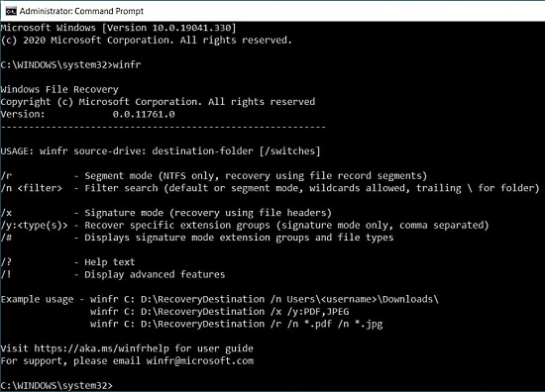This screenshot has width=545, height=392.
Task: Click the Command Prompt icon in the title bar
Action: pyautogui.click(x=11, y=11)
